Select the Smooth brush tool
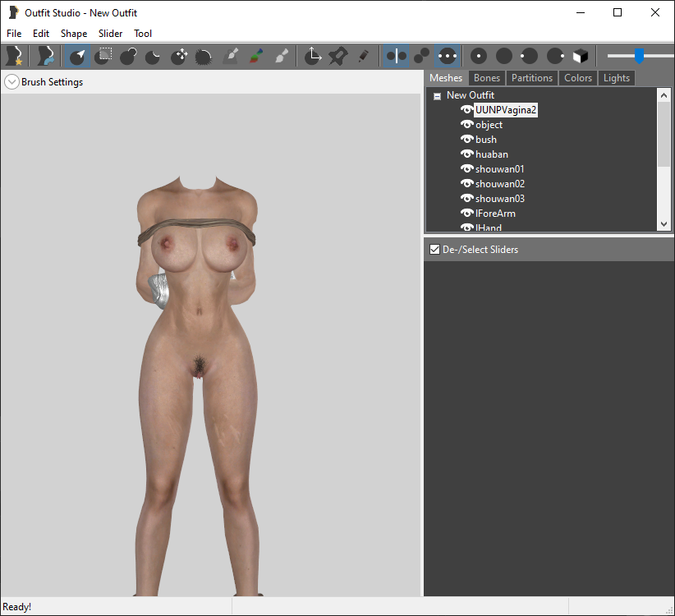 pos(204,56)
